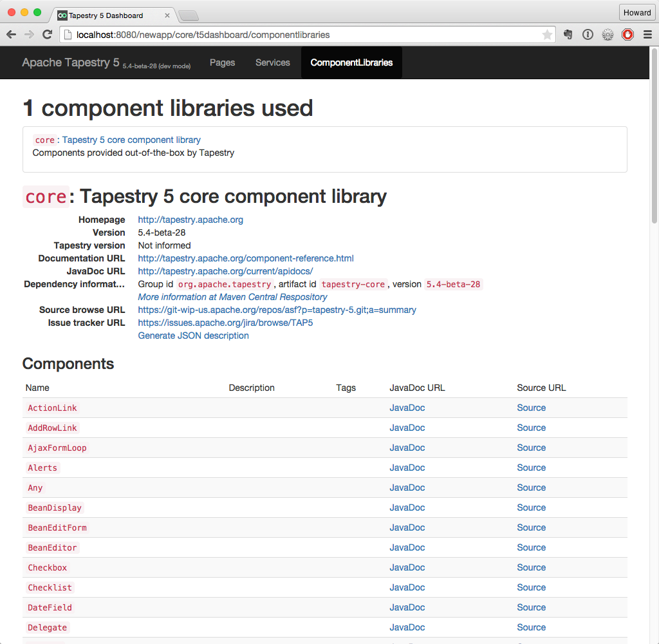Open JavaDoc link for ActionLink
This screenshot has width=659, height=644.
pos(407,408)
